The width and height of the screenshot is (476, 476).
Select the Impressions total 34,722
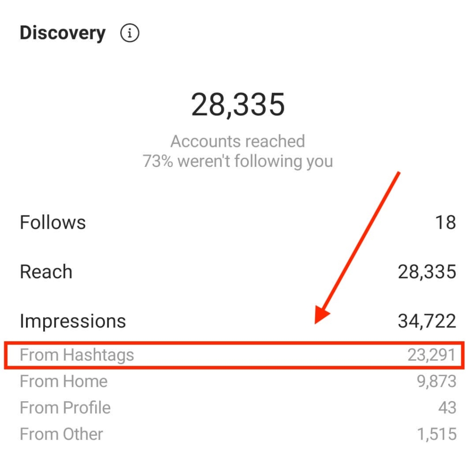[427, 321]
